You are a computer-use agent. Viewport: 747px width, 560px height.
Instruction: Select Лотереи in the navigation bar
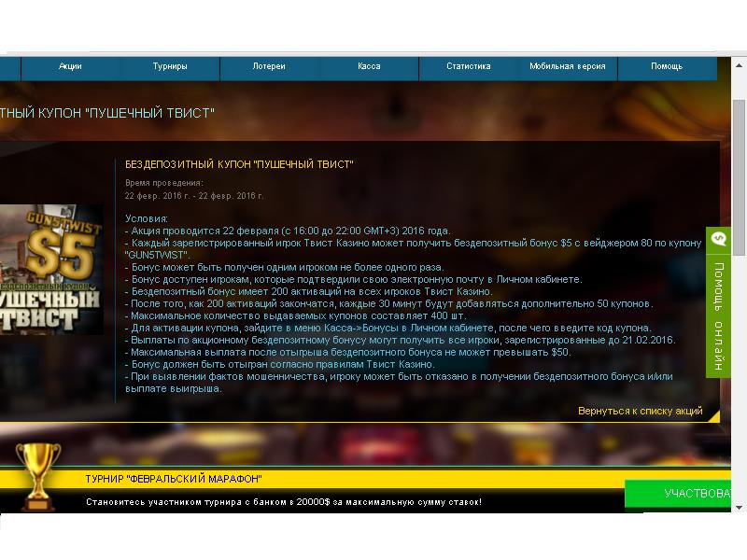tap(269, 67)
